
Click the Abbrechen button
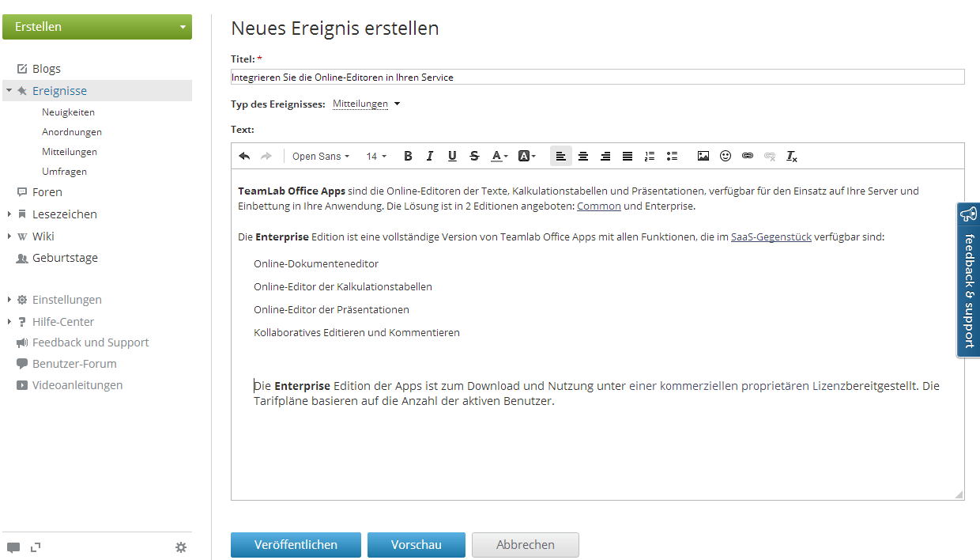(526, 545)
